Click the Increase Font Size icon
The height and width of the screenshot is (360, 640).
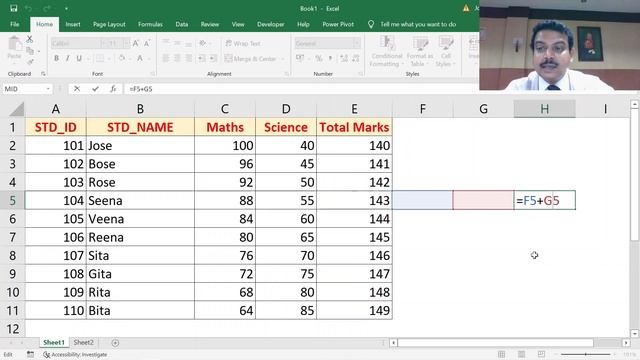point(136,43)
